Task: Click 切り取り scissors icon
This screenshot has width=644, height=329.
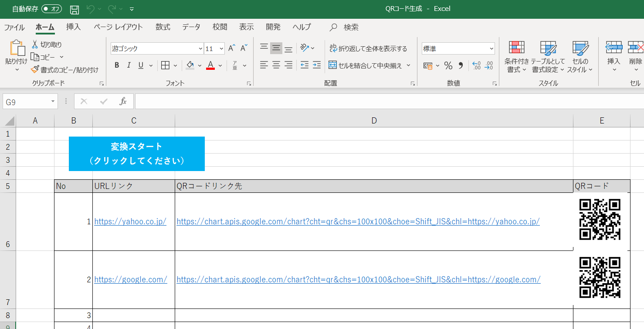Action: pos(35,45)
